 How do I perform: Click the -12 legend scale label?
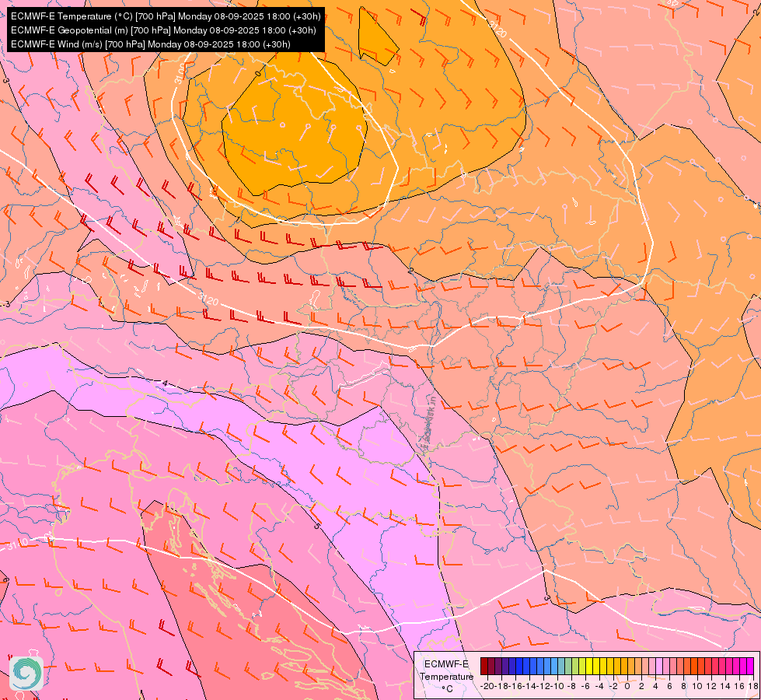(x=543, y=686)
